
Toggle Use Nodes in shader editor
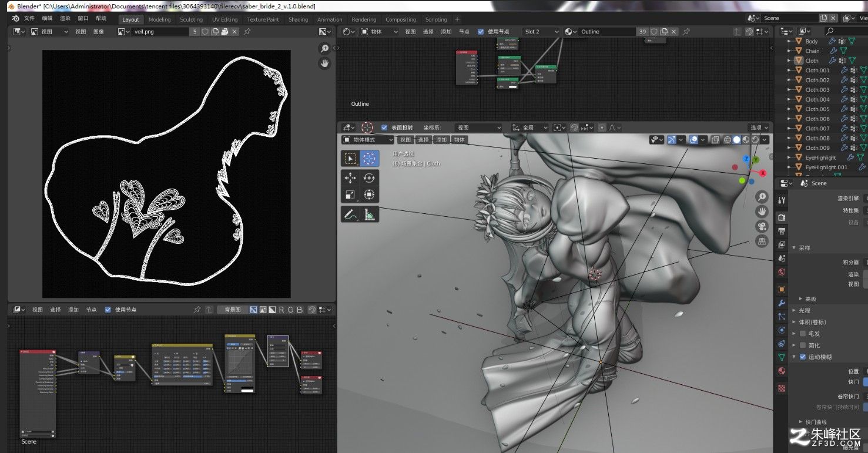click(x=481, y=32)
